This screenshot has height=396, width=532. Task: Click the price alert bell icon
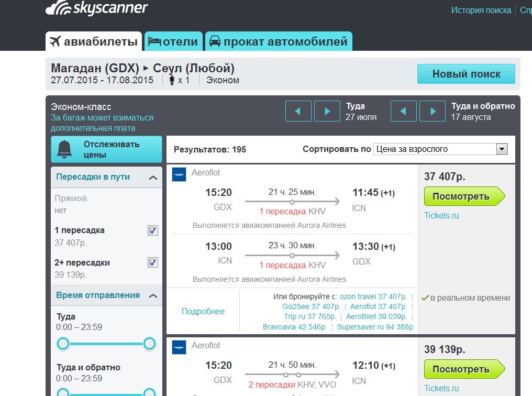pyautogui.click(x=65, y=149)
